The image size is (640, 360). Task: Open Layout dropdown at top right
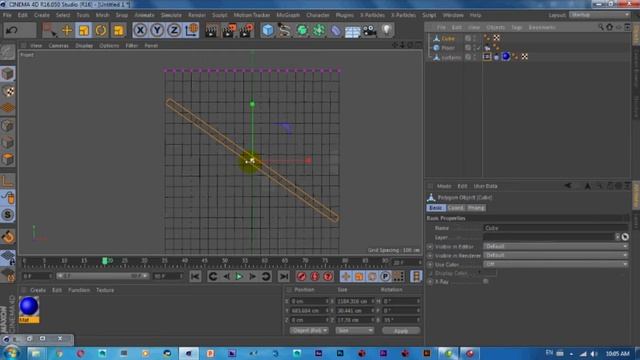point(599,15)
